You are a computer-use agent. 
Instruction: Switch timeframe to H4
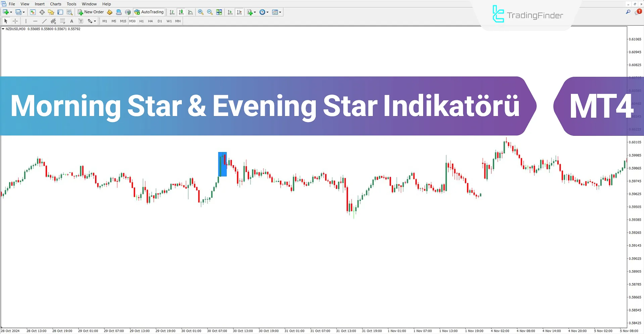point(150,21)
